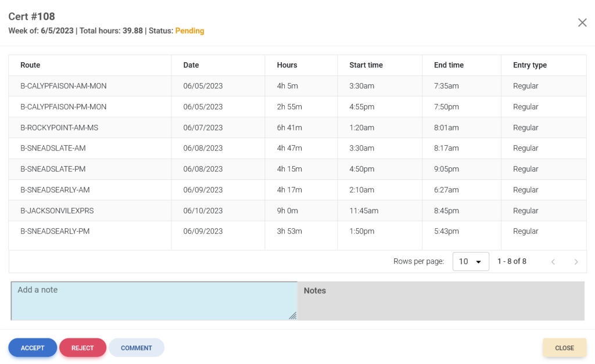Click the Notes display panel

click(440, 301)
